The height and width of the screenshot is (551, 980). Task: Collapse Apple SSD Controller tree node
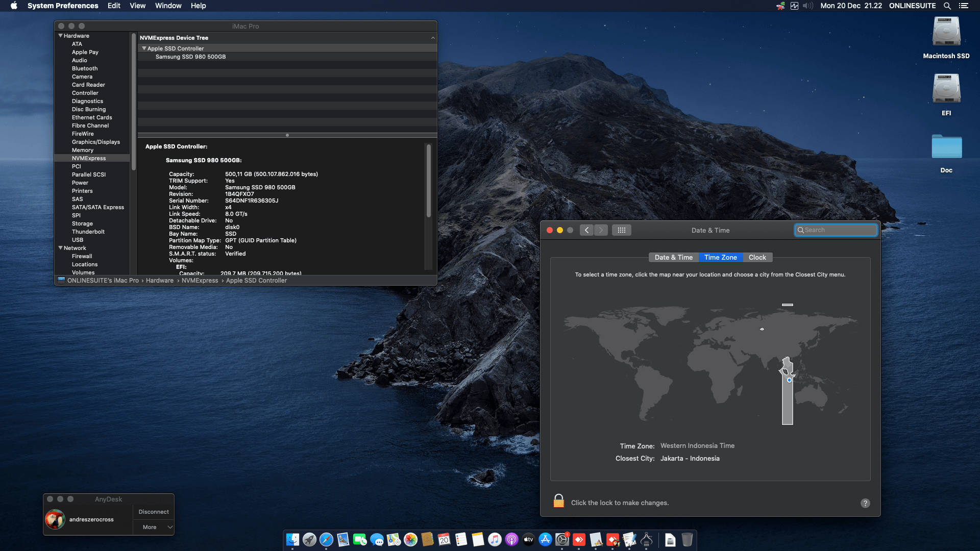point(144,48)
